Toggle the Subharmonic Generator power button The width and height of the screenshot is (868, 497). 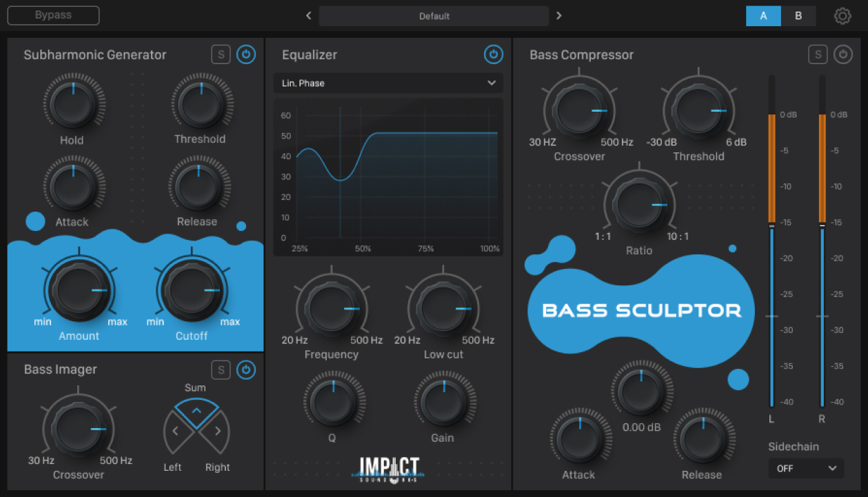tap(246, 54)
